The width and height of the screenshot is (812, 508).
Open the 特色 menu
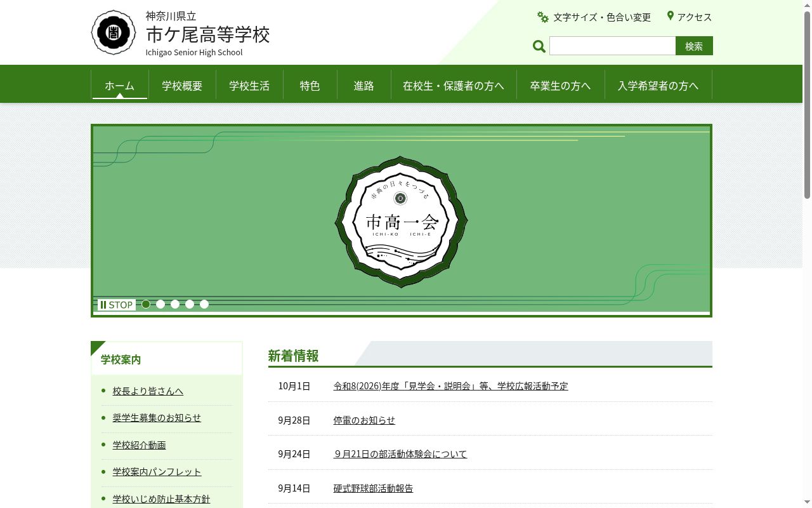310,85
